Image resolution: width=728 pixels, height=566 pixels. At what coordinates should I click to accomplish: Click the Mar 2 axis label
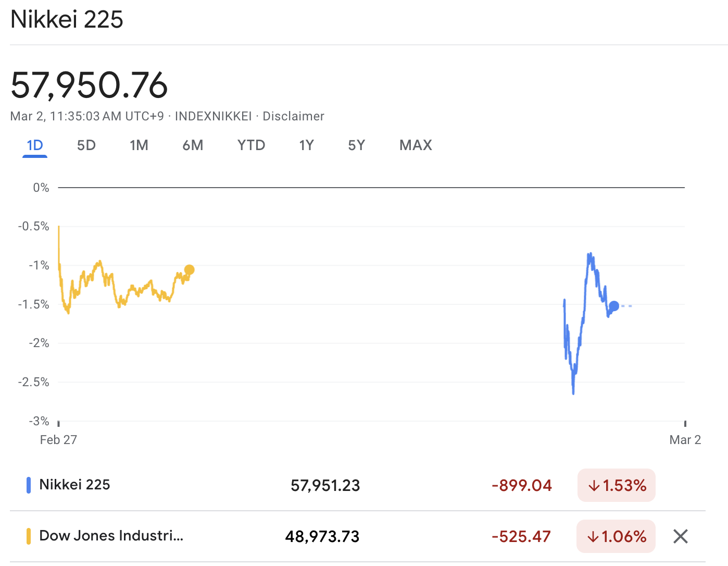(685, 439)
